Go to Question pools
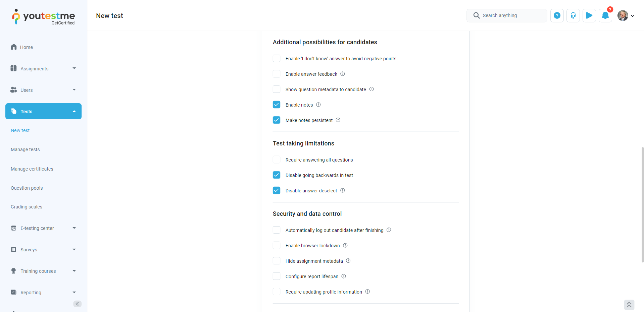The image size is (644, 312). pos(27,188)
